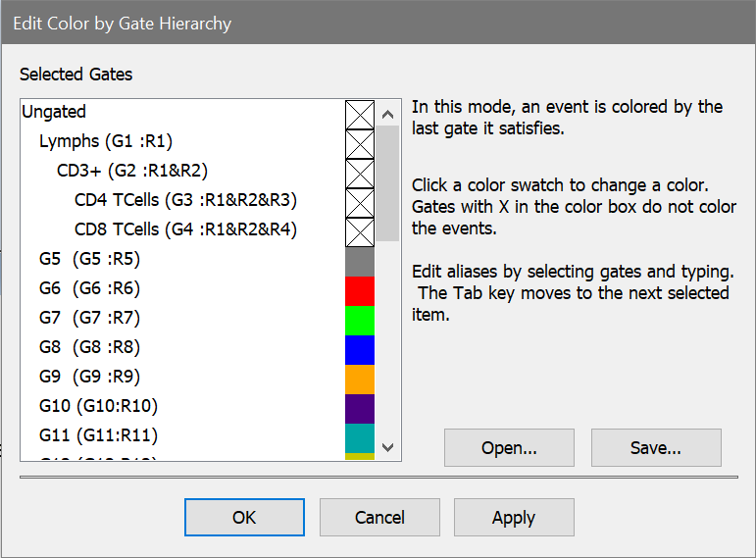Click the gate list scroll down arrow
The width and height of the screenshot is (756, 558).
click(x=387, y=447)
